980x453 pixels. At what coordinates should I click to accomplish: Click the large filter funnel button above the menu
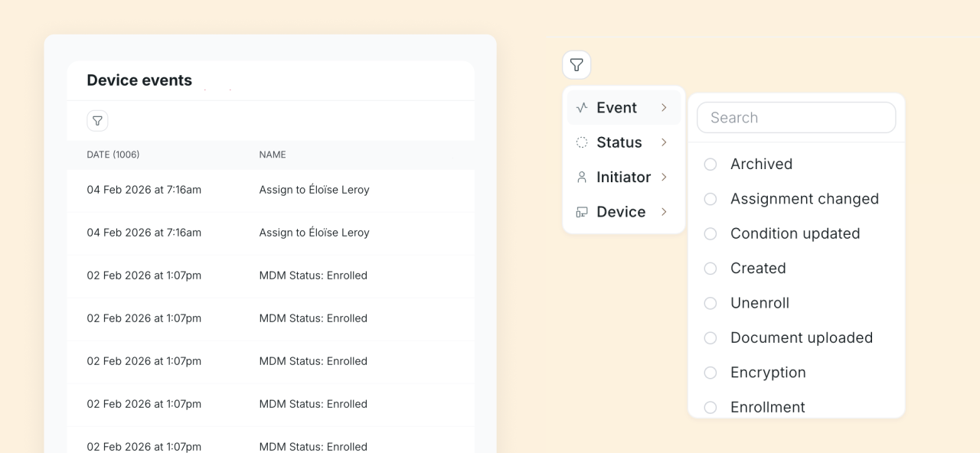click(577, 66)
